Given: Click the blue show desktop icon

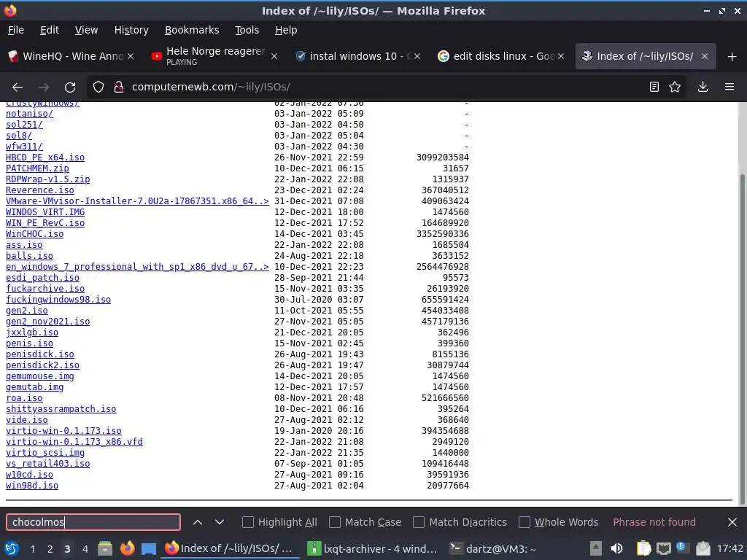Looking at the screenshot, I should click(x=149, y=549).
